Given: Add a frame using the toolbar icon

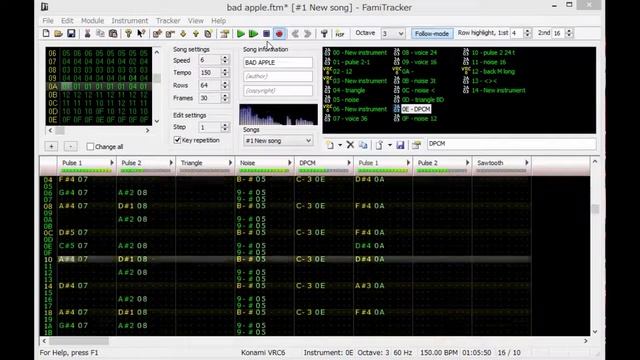Looking at the screenshot, I should pos(157,33).
